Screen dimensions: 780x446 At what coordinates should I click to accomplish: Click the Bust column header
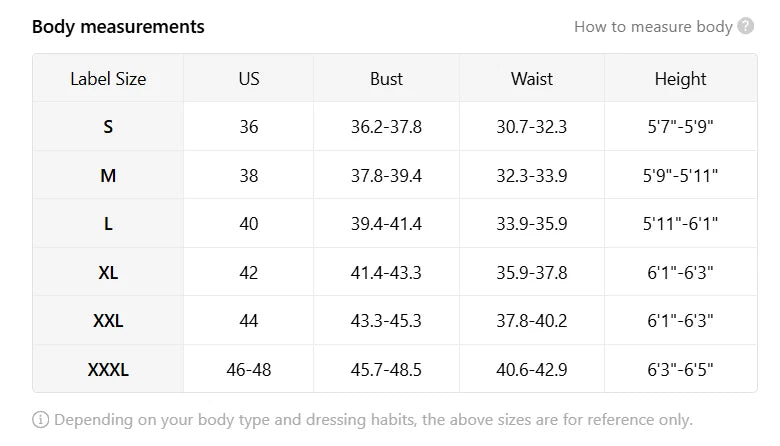[386, 79]
